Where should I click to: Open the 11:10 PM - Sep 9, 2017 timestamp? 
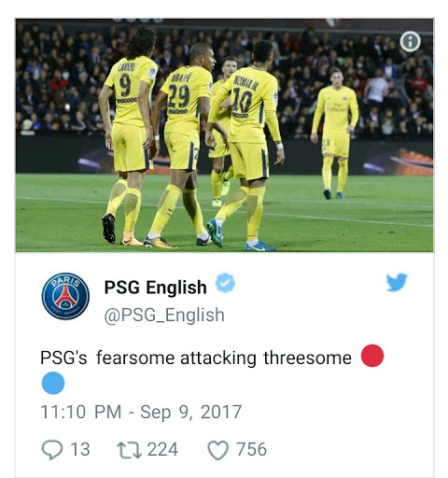(141, 412)
